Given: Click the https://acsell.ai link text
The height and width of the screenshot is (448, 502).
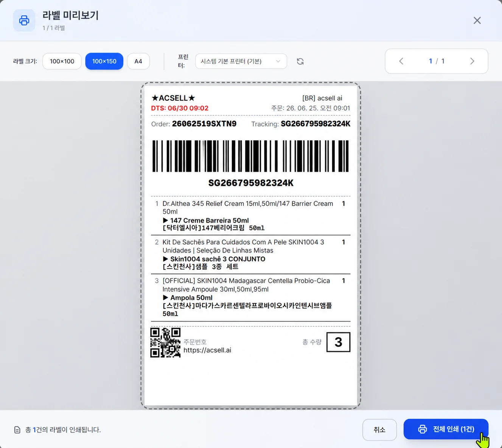Looking at the screenshot, I should click(207, 350).
